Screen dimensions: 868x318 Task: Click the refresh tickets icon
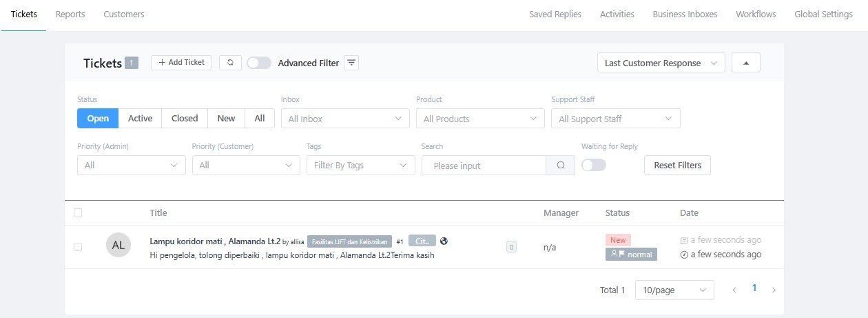(x=230, y=63)
